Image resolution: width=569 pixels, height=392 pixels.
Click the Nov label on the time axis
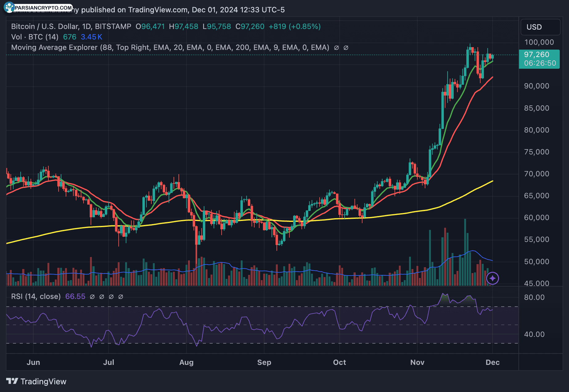click(x=417, y=362)
